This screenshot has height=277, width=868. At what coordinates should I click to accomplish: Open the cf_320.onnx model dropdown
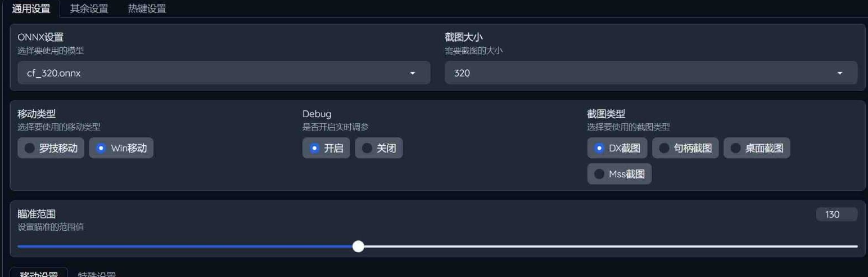224,73
